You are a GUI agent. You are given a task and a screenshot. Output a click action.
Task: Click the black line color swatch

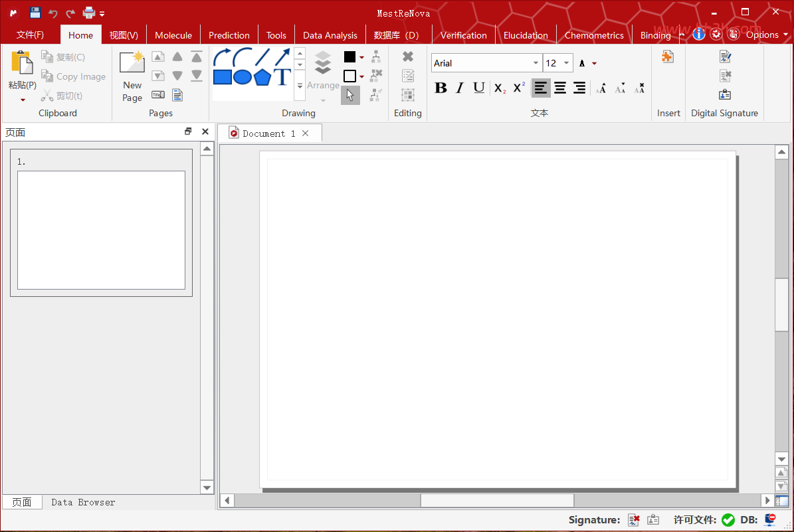349,56
